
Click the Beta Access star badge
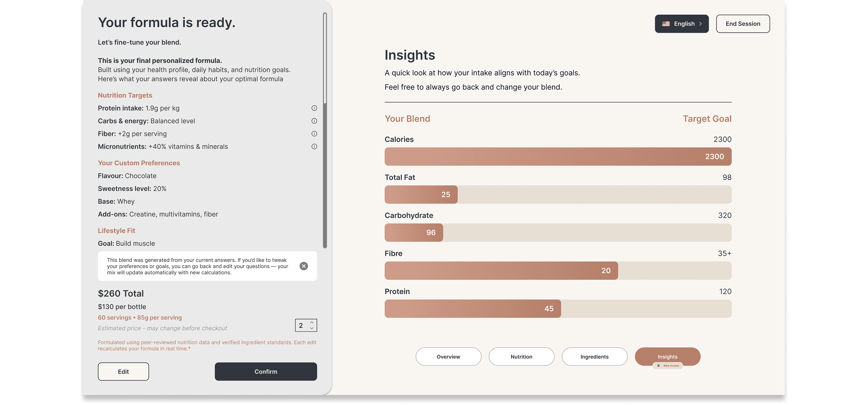667,366
